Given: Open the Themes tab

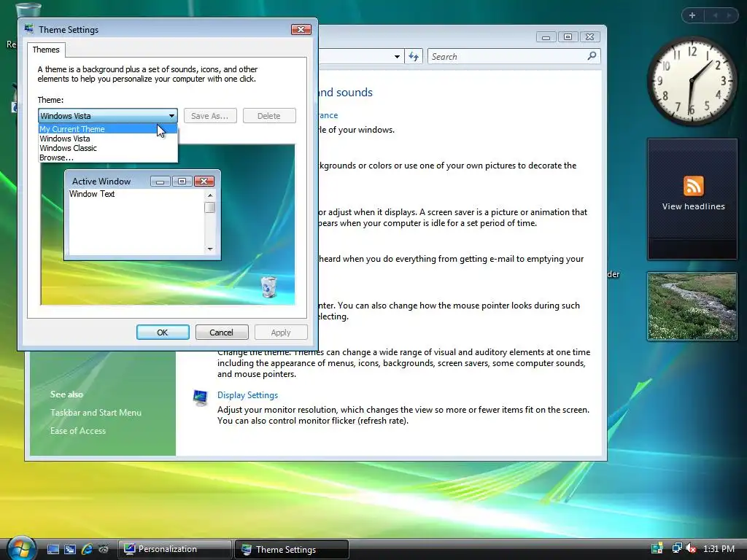Looking at the screenshot, I should (46, 50).
